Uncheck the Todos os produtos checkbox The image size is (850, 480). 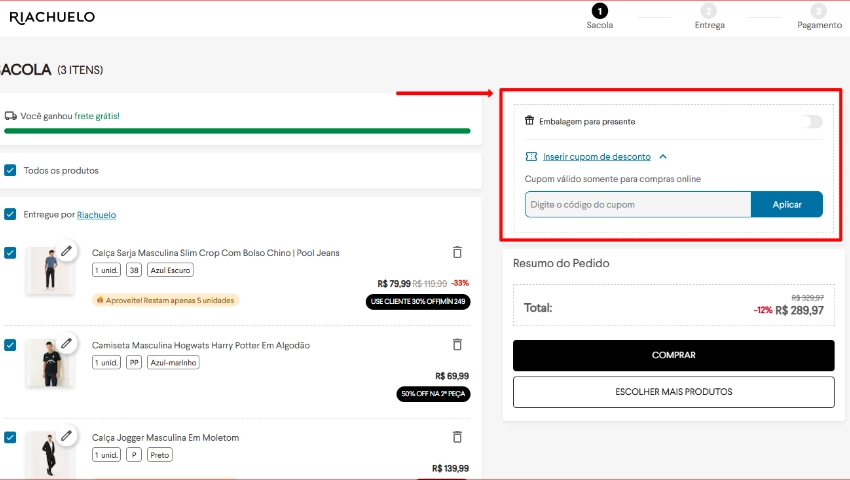tap(10, 170)
